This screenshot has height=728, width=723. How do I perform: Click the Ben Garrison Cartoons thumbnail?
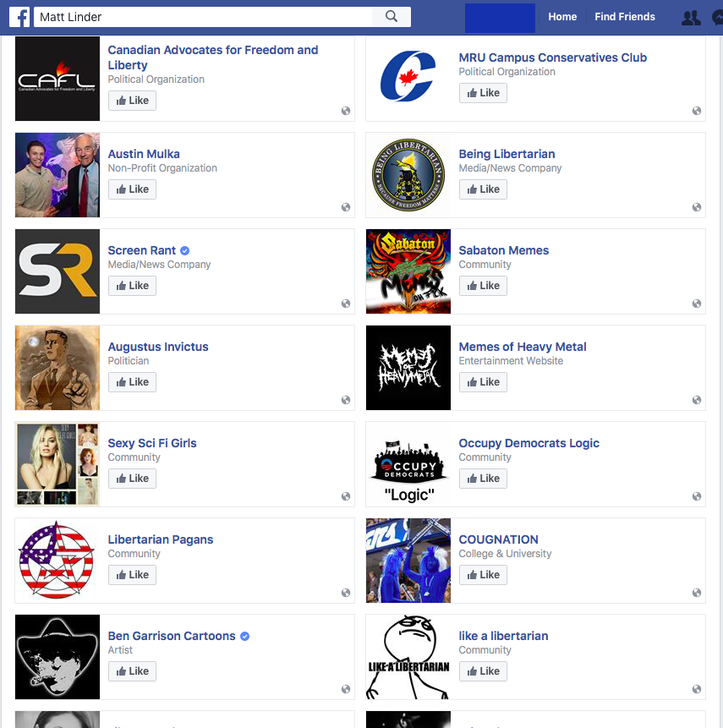coord(58,657)
